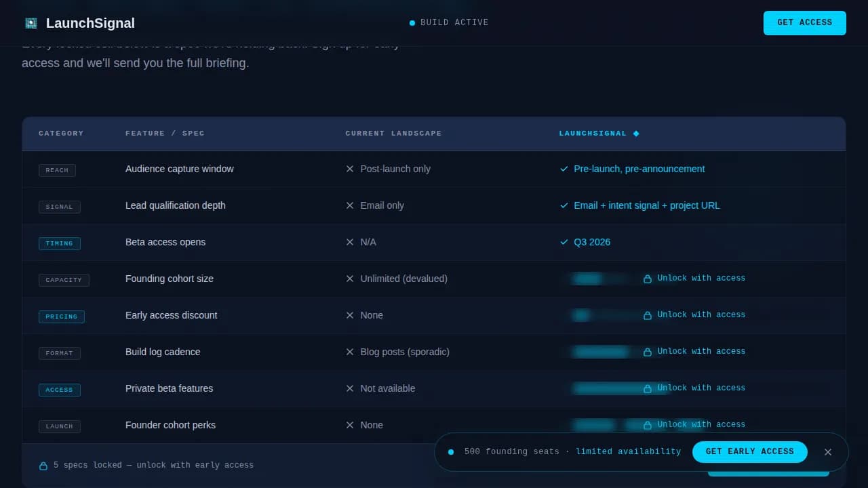Click the LaunchSignal logo icon
This screenshot has width=868, height=488.
(31, 23)
